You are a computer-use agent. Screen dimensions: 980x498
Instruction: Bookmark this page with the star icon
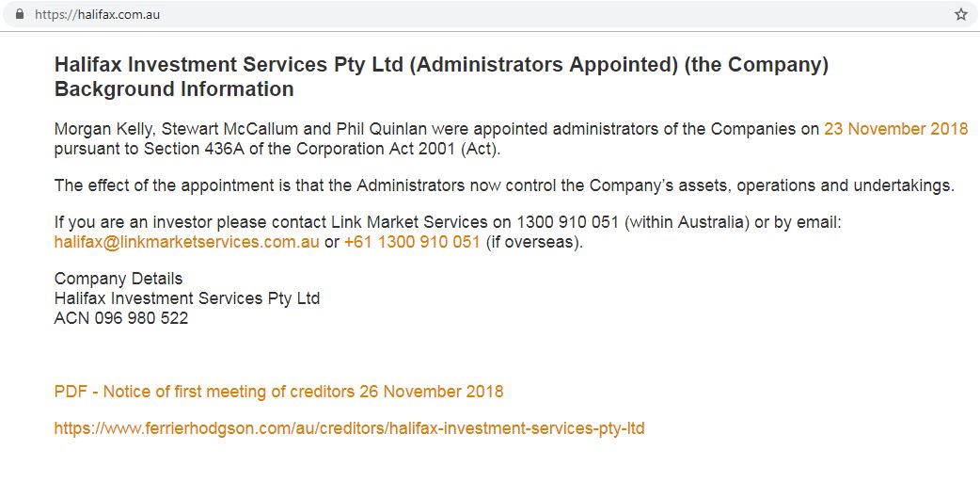pyautogui.click(x=960, y=15)
